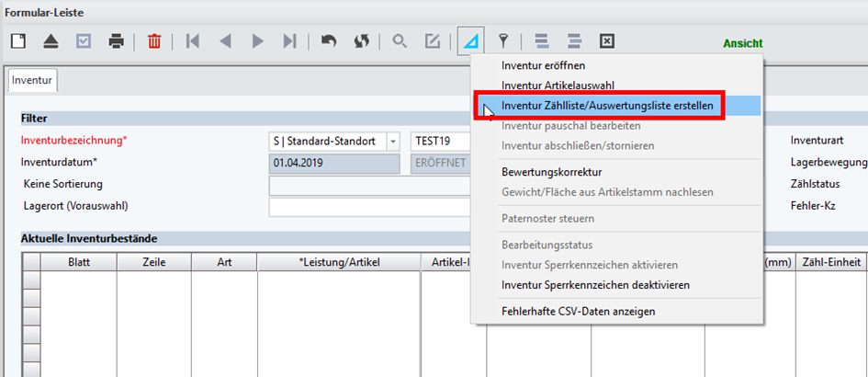
Task: Click the Leistung/Artikel column header
Action: pos(338,263)
